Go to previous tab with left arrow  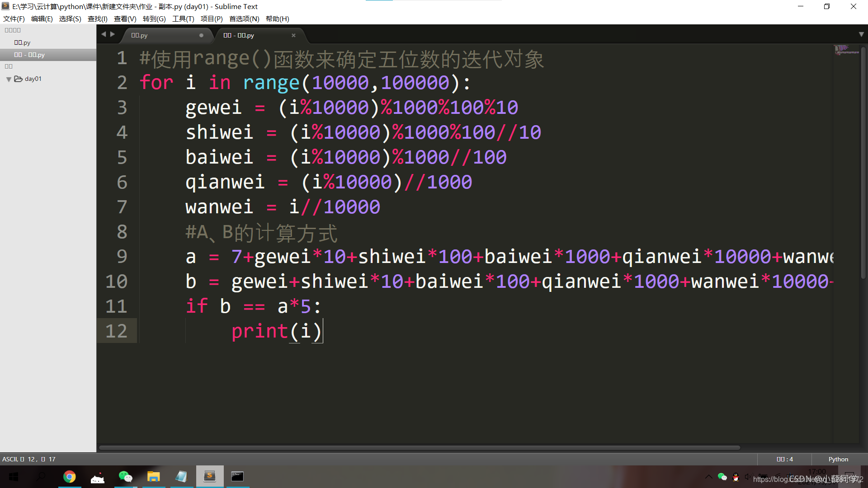click(104, 34)
